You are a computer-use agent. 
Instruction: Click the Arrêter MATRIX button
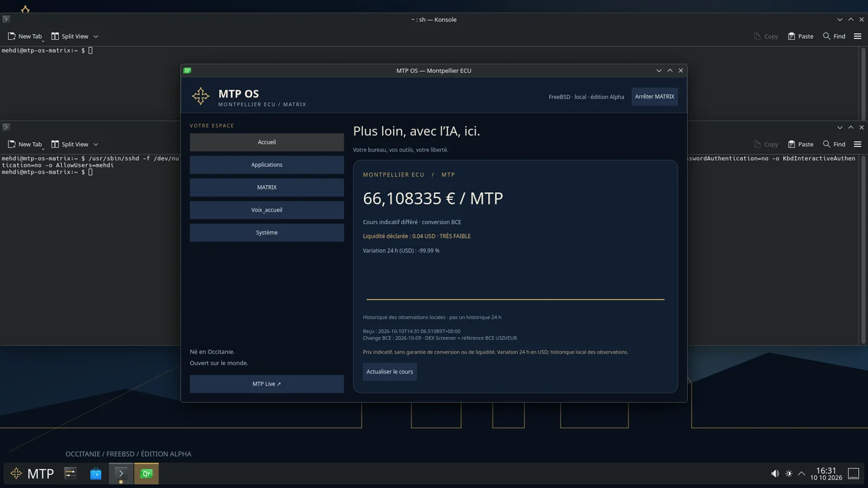[x=655, y=96]
